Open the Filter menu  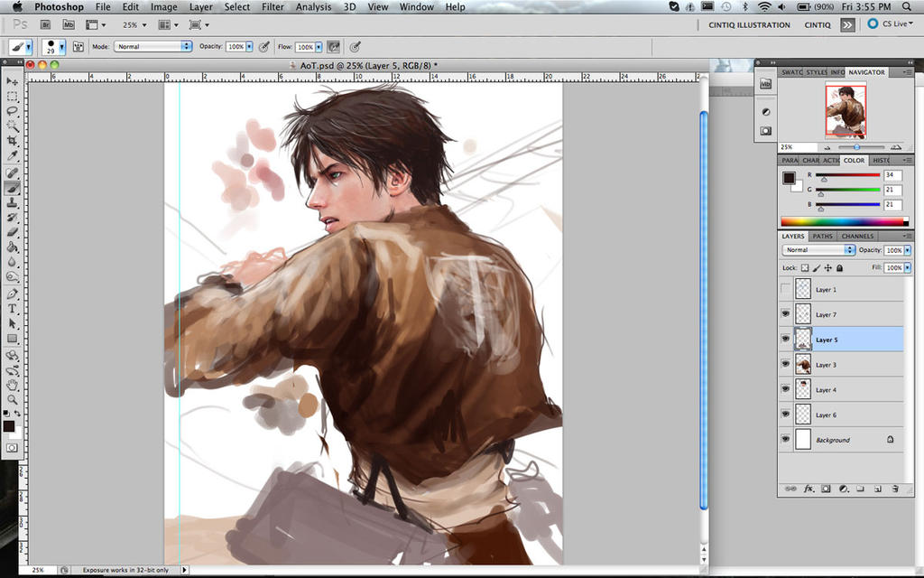pos(273,7)
